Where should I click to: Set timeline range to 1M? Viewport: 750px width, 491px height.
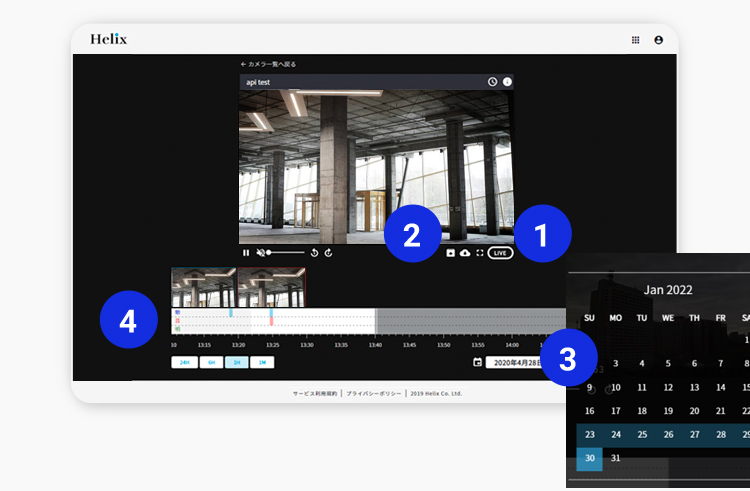click(262, 362)
